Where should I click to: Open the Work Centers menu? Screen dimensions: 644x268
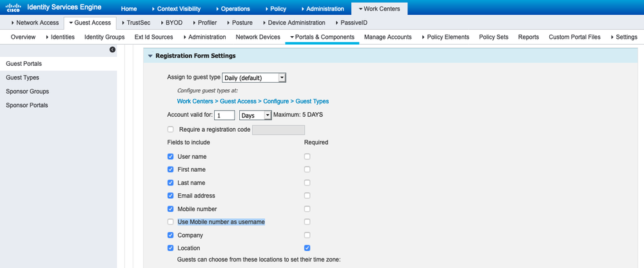tap(379, 8)
